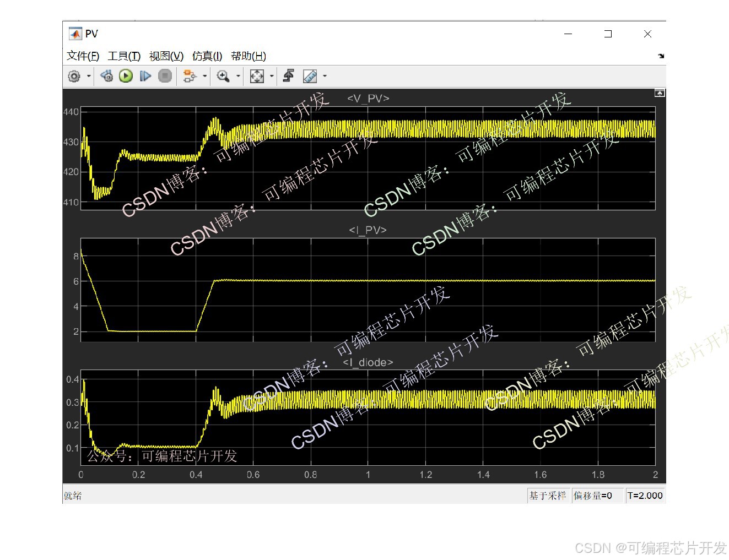This screenshot has width=729, height=560.
Task: Close the PV scope window
Action: (647, 34)
